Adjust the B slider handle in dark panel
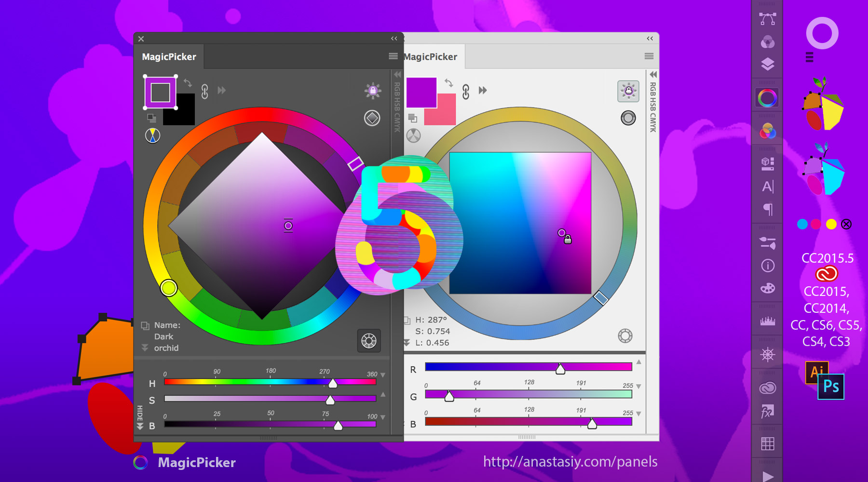 tap(338, 425)
